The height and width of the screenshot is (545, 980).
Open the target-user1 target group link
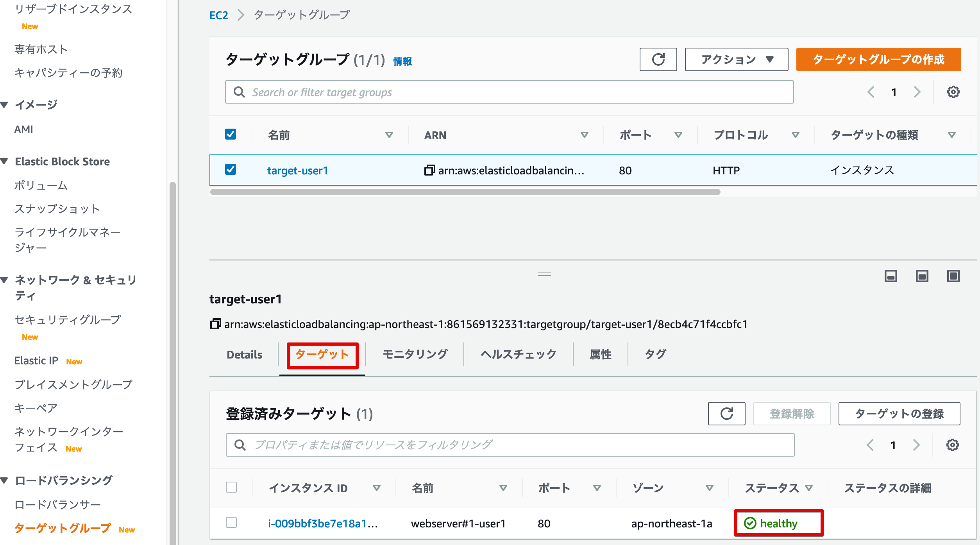(298, 170)
